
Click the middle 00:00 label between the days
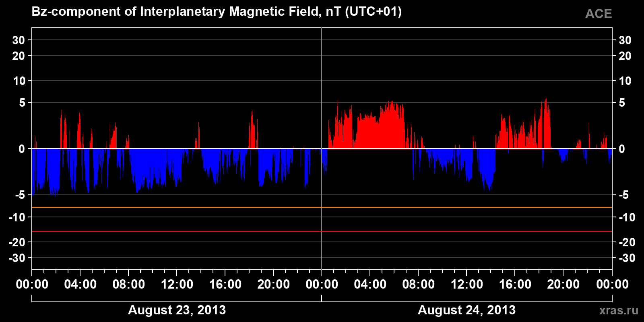[x=322, y=284]
